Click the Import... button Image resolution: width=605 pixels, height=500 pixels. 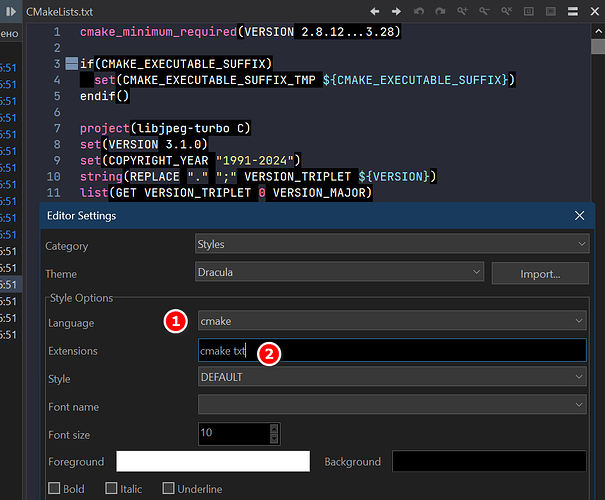pos(540,274)
